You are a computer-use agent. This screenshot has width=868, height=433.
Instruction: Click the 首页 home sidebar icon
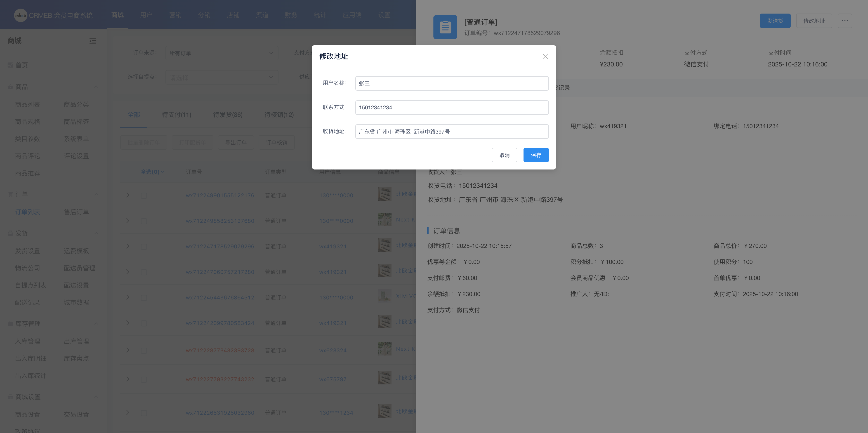(x=10, y=65)
